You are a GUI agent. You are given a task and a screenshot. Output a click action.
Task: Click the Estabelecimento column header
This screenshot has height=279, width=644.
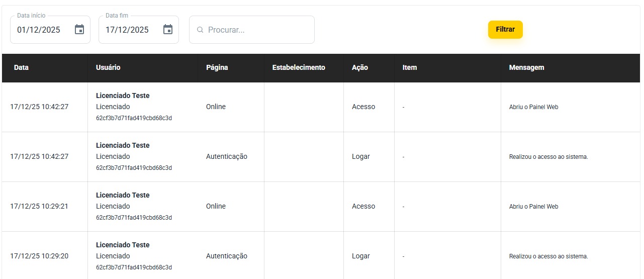299,67
